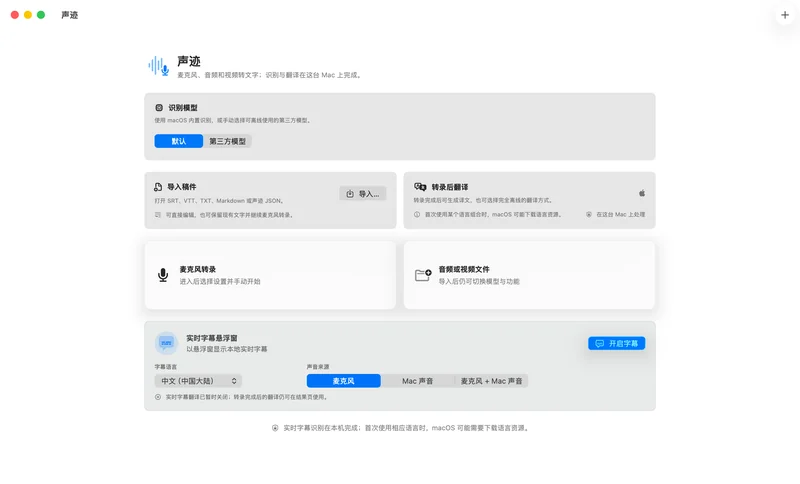The height and width of the screenshot is (484, 800).
Task: Open the 麦克风转录 card
Action: tap(270, 275)
